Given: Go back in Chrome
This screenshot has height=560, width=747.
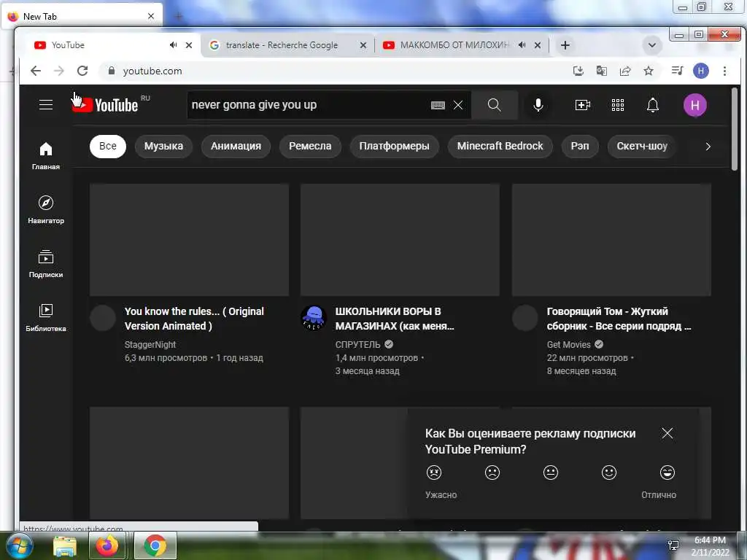Looking at the screenshot, I should click(36, 71).
